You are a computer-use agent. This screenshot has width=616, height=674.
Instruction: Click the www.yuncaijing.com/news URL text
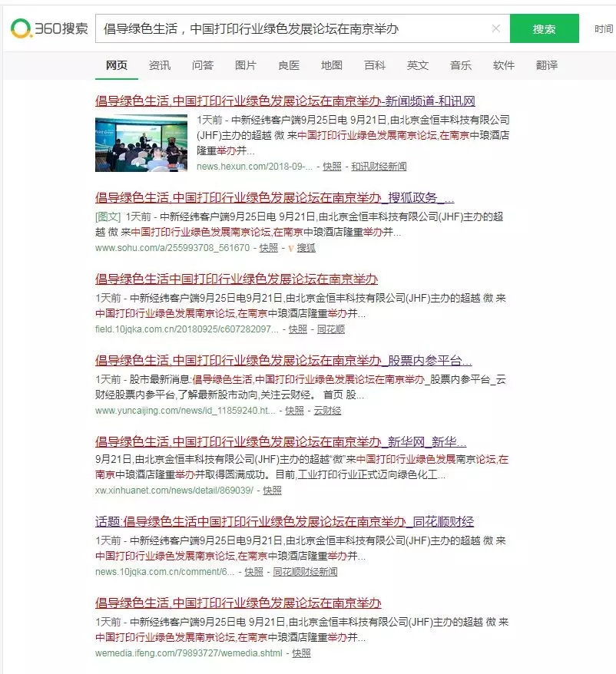click(x=185, y=411)
